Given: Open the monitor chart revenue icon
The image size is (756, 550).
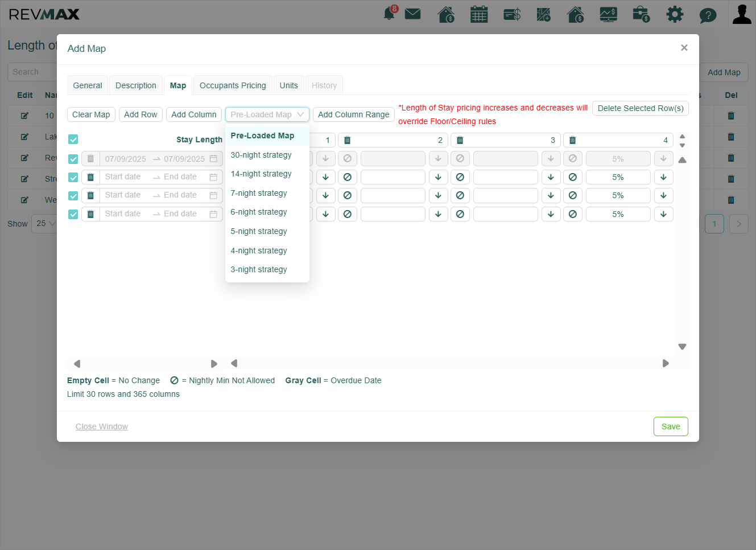Looking at the screenshot, I should coord(609,14).
